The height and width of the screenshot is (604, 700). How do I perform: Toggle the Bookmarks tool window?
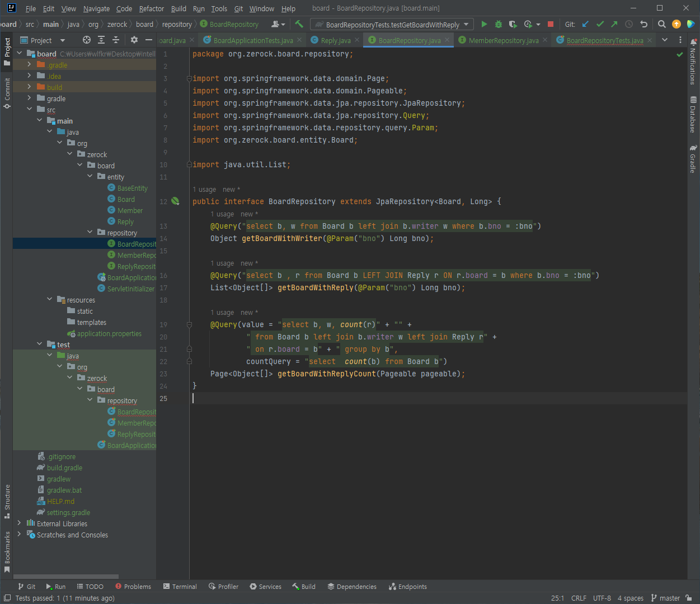[x=7, y=552]
